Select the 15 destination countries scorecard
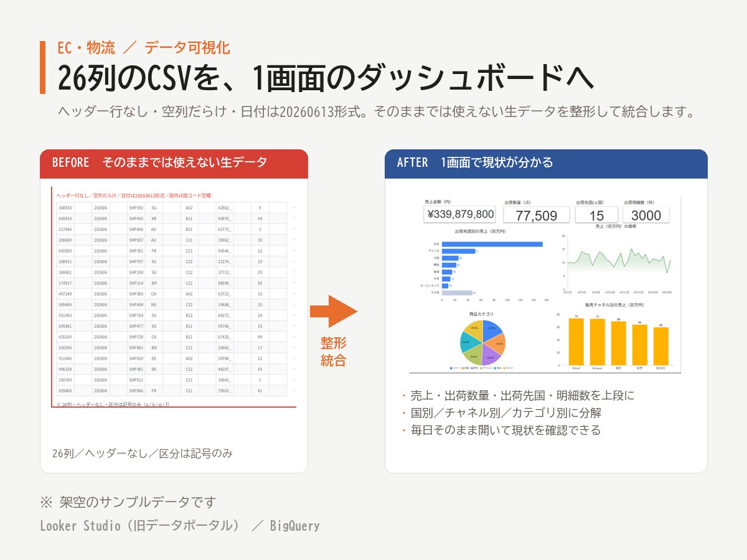 click(x=596, y=215)
